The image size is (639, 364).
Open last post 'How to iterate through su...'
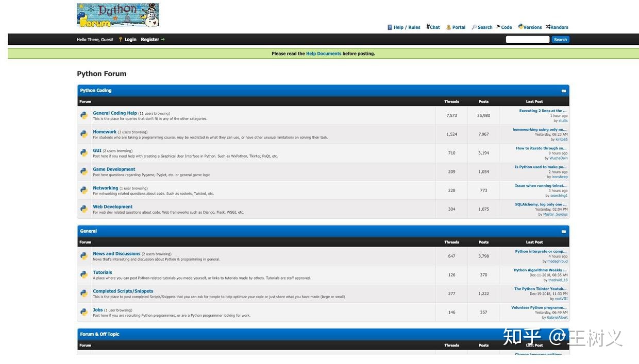click(x=541, y=148)
